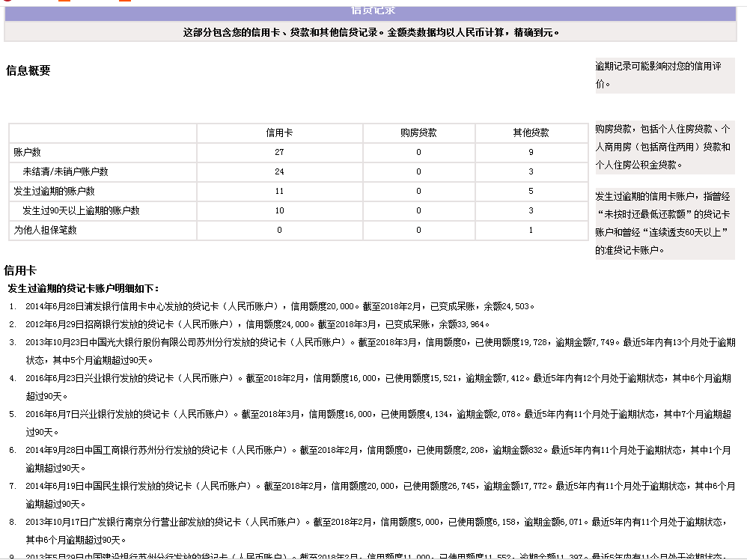Select the "发生过逾期的账户数" row label
This screenshot has height=560, width=747.
(x=54, y=191)
